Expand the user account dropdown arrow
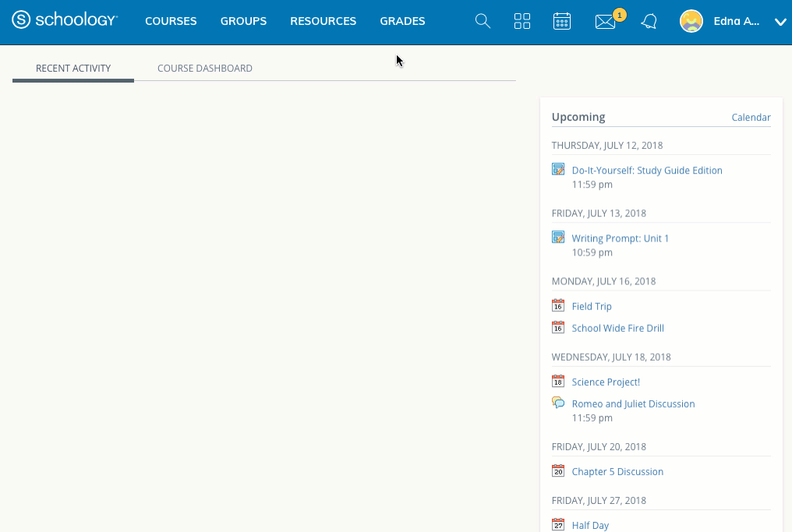Screen dimensions: 792x532 (780, 23)
